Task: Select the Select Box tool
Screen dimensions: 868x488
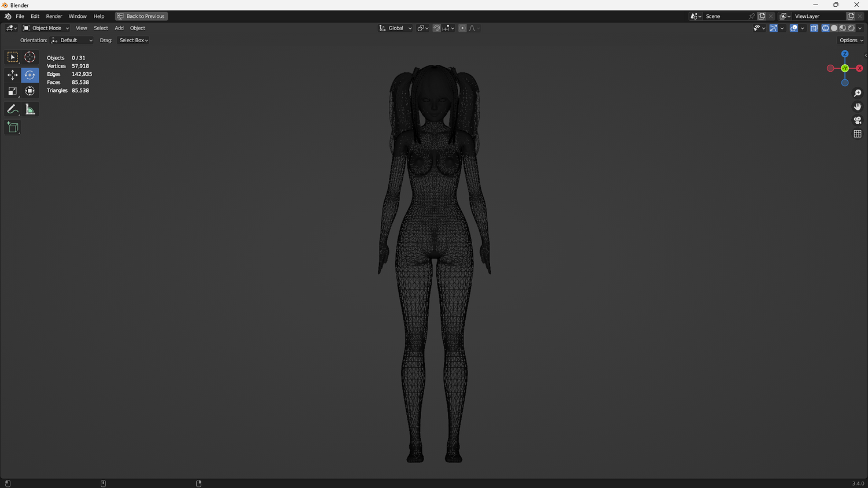Action: click(13, 57)
